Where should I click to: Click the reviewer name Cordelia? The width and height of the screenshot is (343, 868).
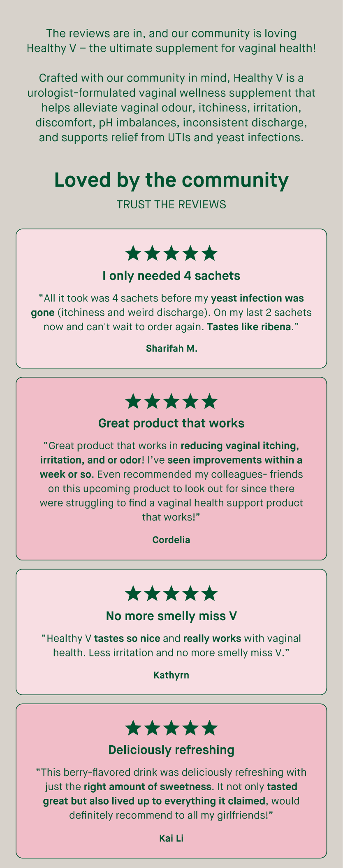tap(171, 540)
